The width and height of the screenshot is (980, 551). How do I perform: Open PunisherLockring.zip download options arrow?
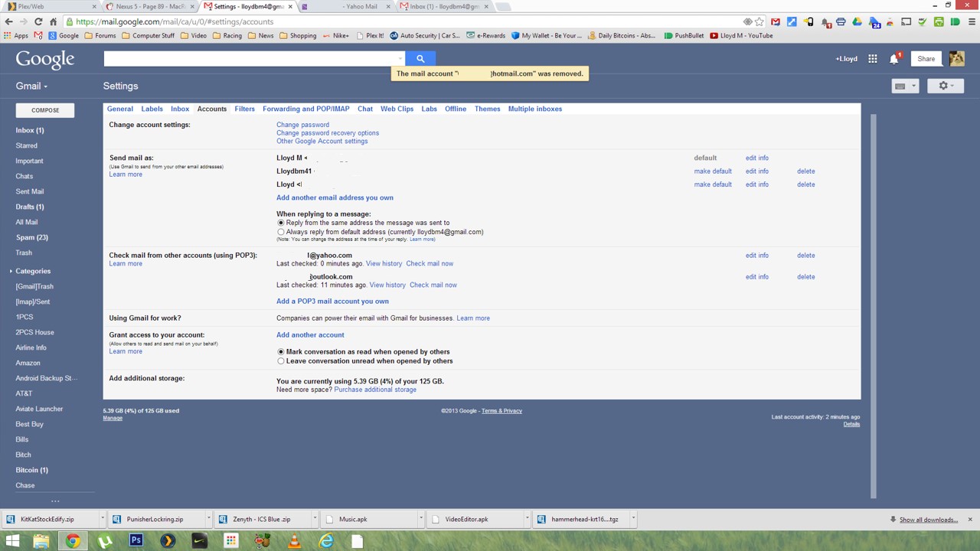pyautogui.click(x=208, y=519)
